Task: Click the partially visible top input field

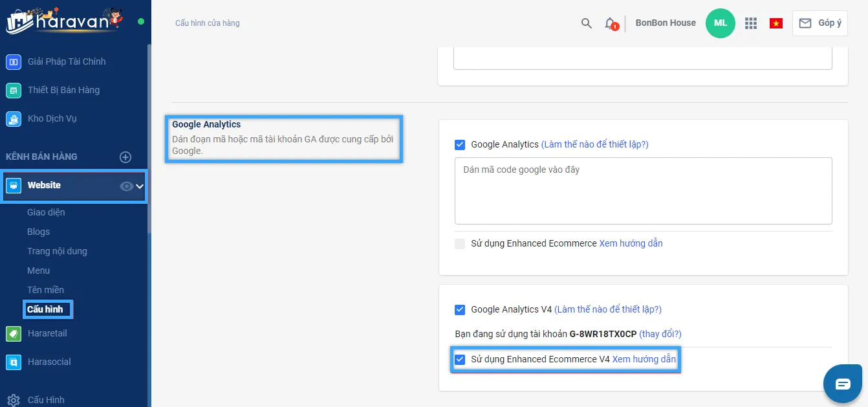Action: coord(643,58)
